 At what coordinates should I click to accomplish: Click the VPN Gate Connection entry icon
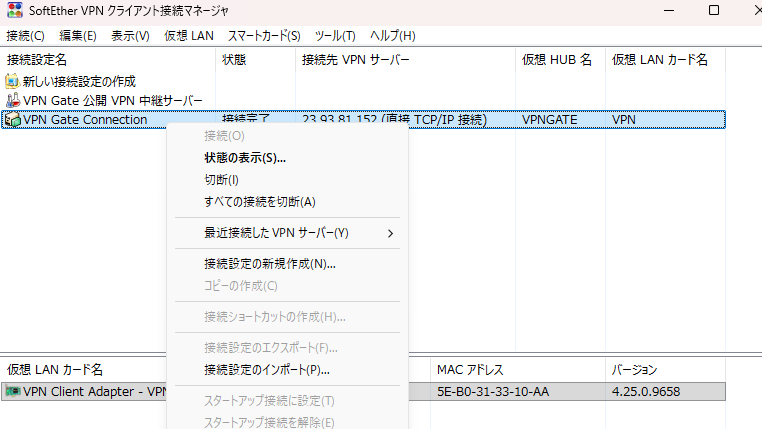tap(12, 120)
